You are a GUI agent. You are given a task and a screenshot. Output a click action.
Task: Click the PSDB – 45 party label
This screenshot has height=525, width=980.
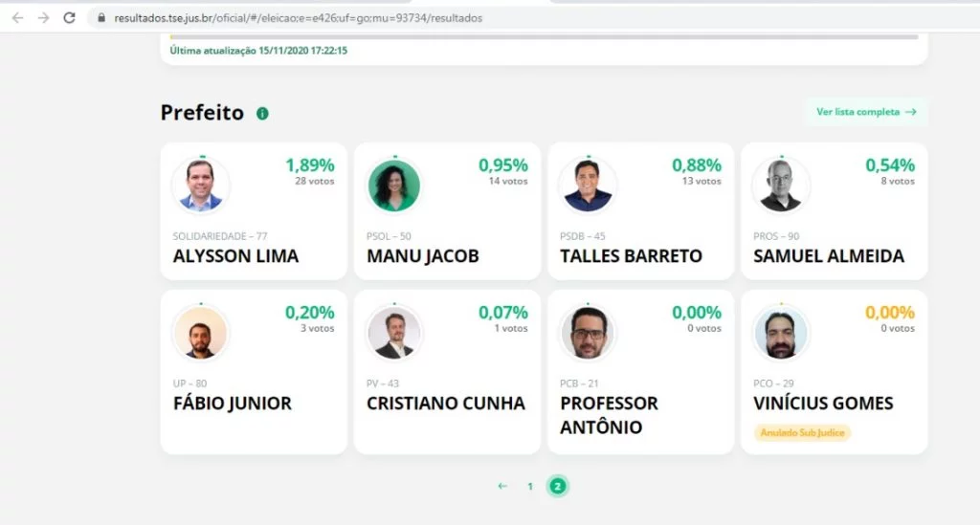[x=583, y=236]
